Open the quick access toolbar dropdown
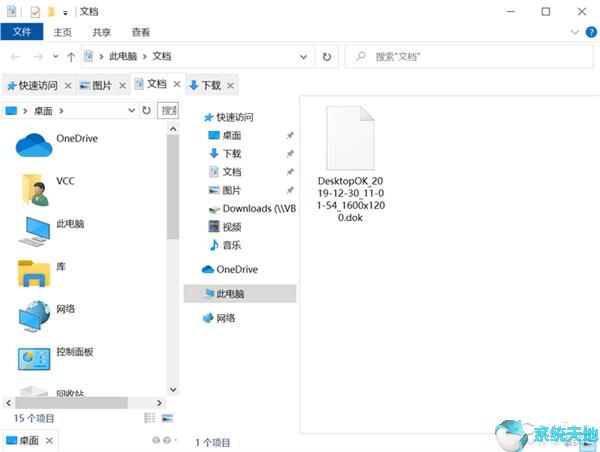600x452 pixels. [65, 13]
